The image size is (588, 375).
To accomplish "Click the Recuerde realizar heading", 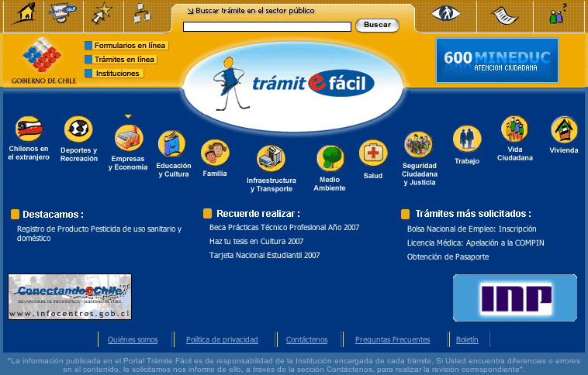I will pyautogui.click(x=258, y=214).
